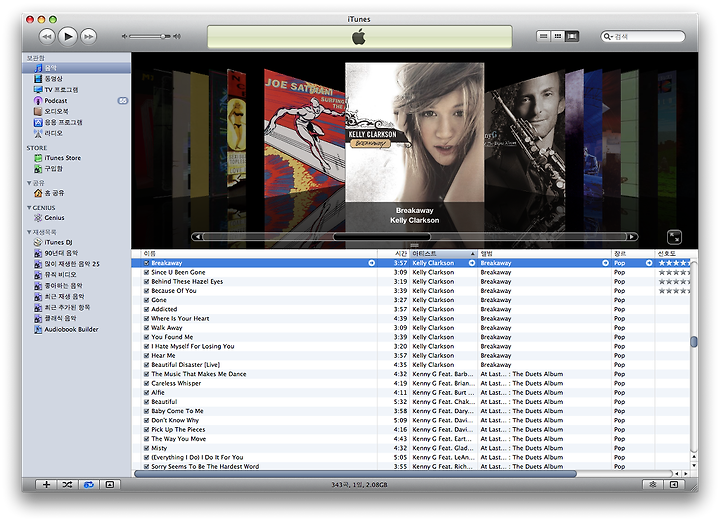Reverse sort via 아티스트 column arrow
Screen dimensions: 720x522
coord(472,254)
